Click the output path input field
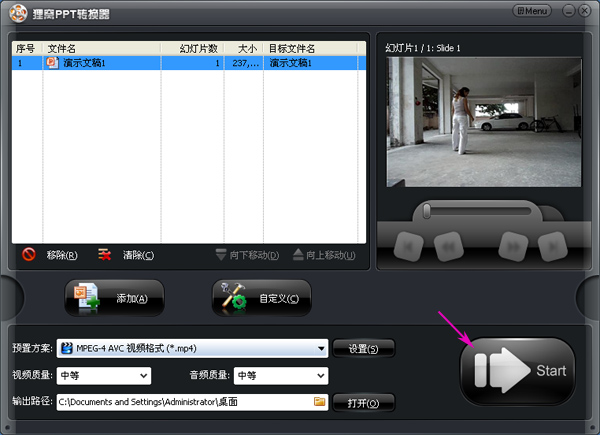 (192, 402)
